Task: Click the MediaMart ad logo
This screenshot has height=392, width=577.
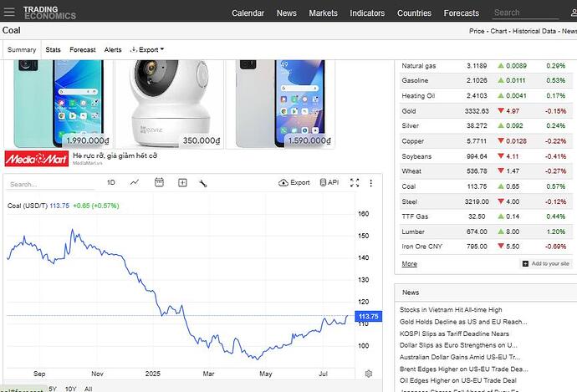Action: click(37, 159)
